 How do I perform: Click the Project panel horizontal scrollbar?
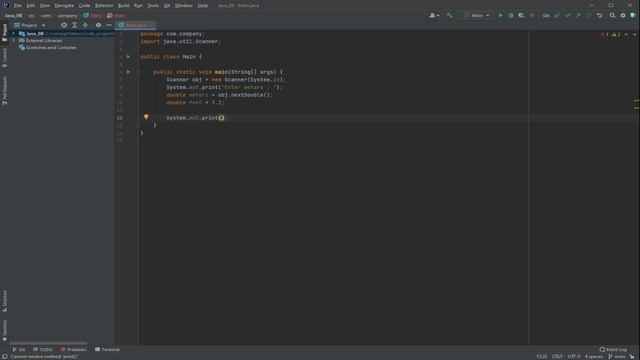pos(48,343)
